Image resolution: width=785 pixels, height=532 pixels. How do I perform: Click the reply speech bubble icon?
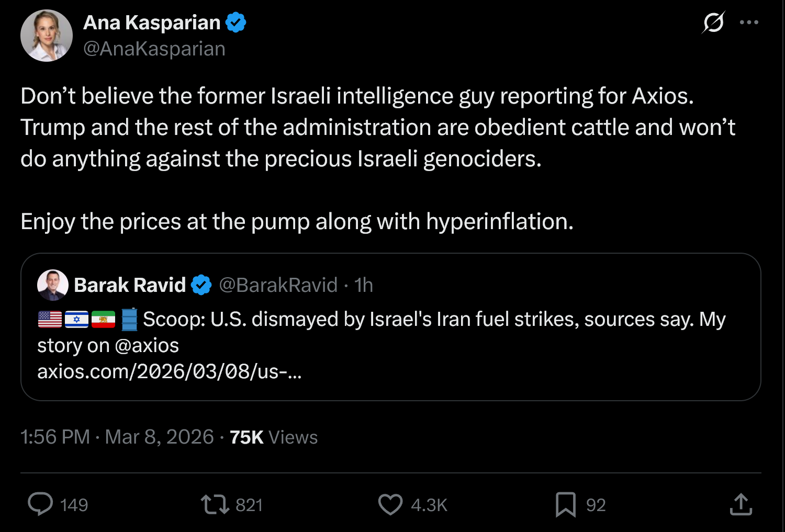pos(40,504)
